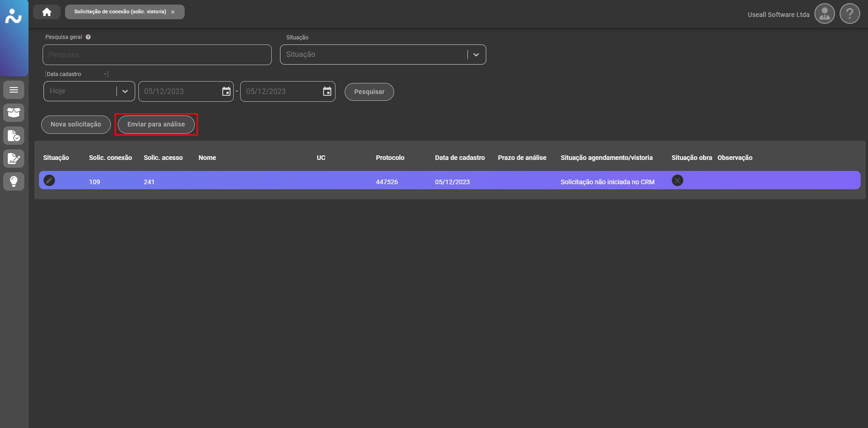Open the user profile avatar icon
This screenshot has width=868, height=428.
(824, 14)
